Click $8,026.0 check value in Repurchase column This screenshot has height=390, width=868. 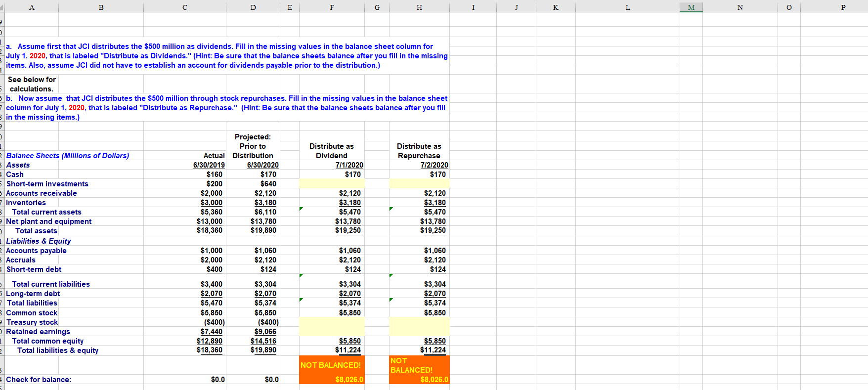[434, 380]
